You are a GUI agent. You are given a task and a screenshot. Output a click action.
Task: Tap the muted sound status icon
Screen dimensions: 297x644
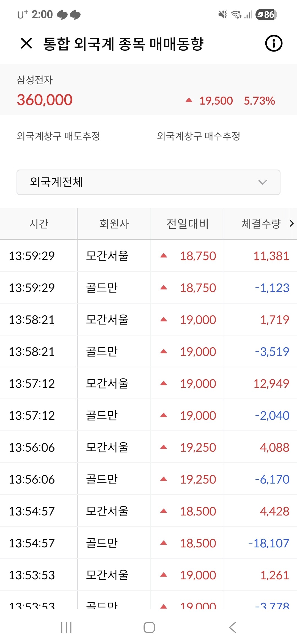[222, 14]
